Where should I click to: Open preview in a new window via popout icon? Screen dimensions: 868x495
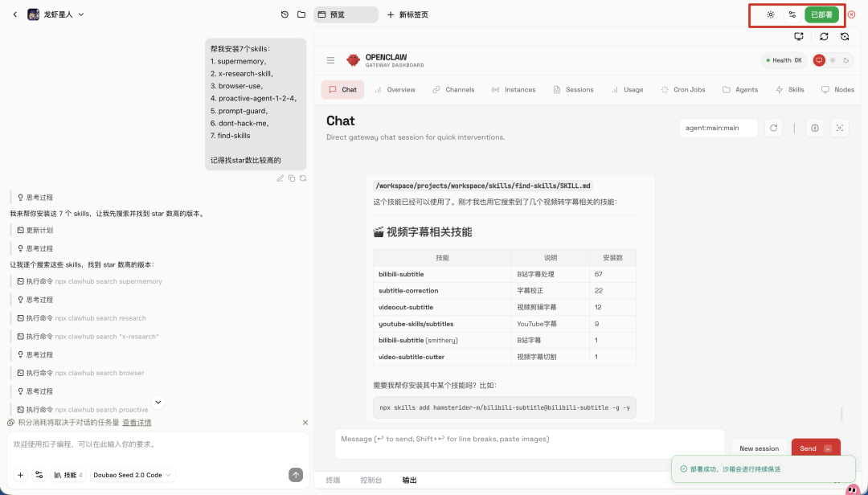pyautogui.click(x=798, y=36)
